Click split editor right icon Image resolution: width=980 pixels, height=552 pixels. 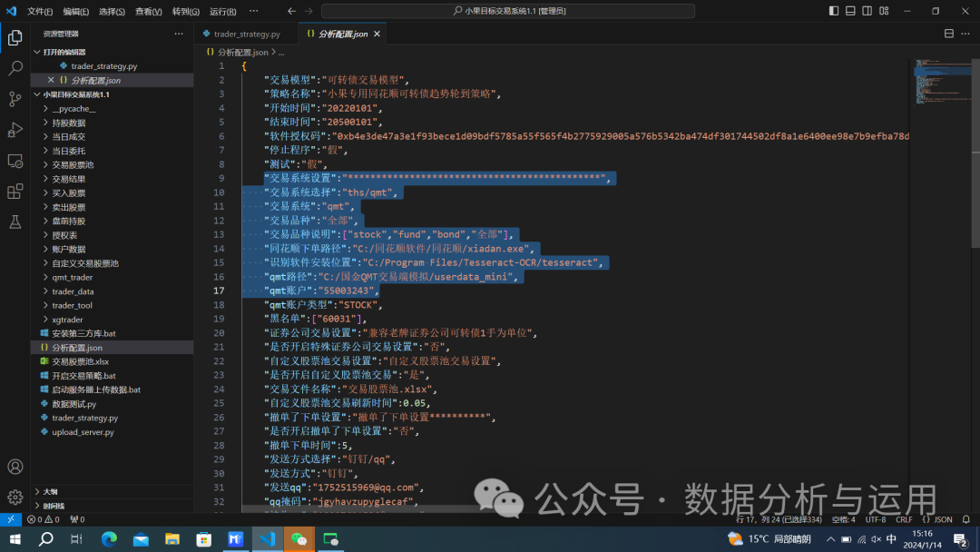click(949, 34)
